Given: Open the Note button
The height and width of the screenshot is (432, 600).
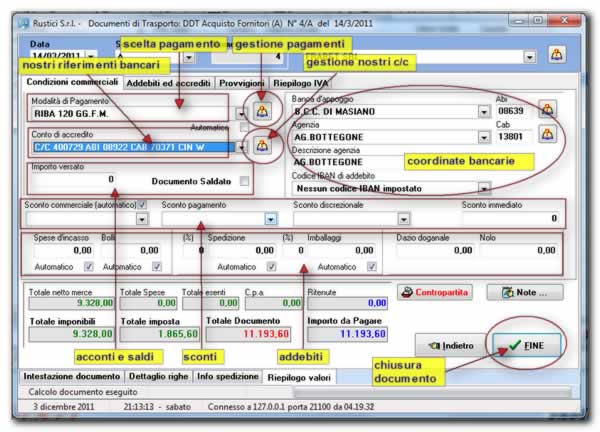Looking at the screenshot, I should [x=517, y=293].
